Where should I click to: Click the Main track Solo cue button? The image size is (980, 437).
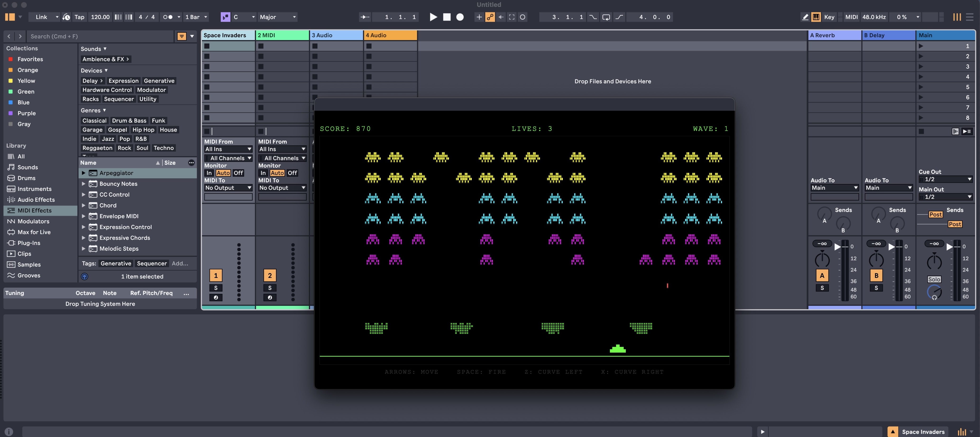(934, 279)
